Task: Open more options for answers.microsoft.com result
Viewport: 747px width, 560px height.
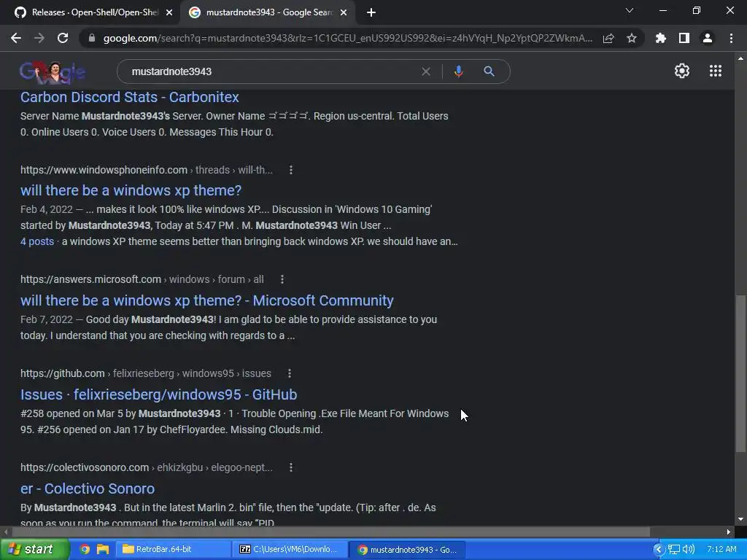Action: pos(282,279)
